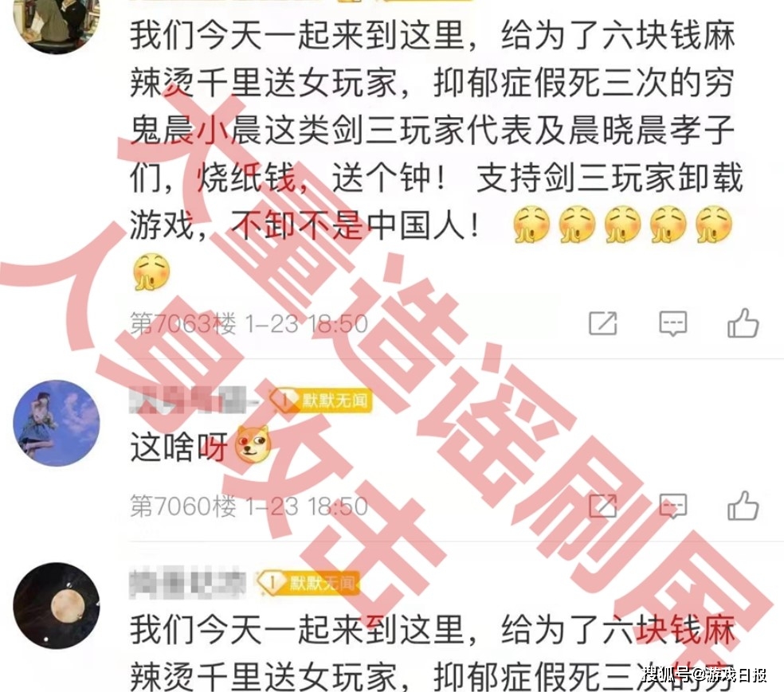Tap the blurred username above 这啥呀
This screenshot has width=784, height=692.
193,400
